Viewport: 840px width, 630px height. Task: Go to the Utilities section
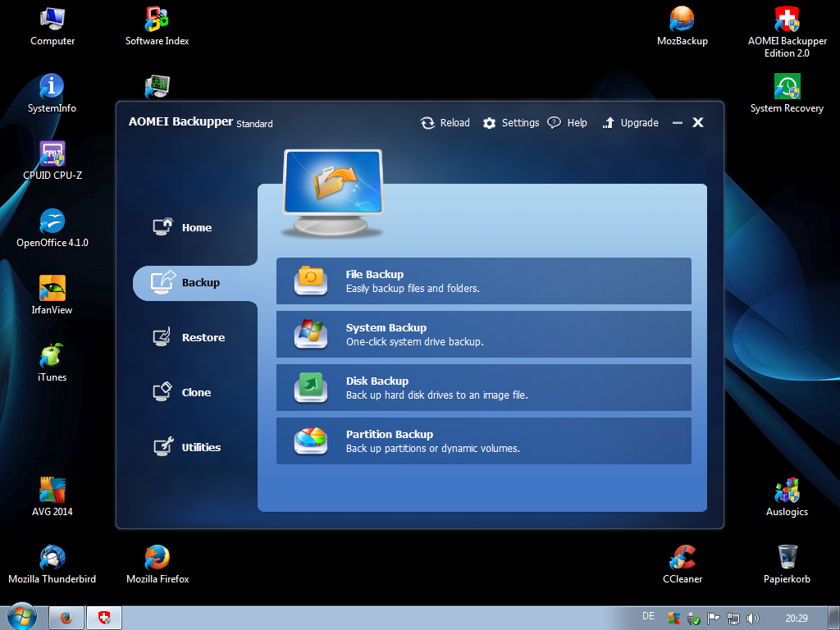click(x=186, y=447)
